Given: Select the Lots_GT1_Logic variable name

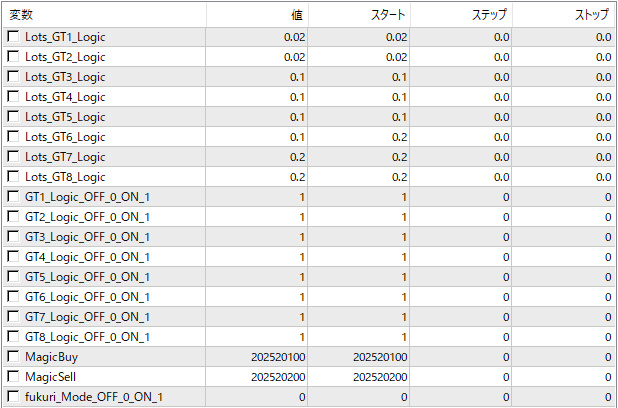Looking at the screenshot, I should click(65, 37).
